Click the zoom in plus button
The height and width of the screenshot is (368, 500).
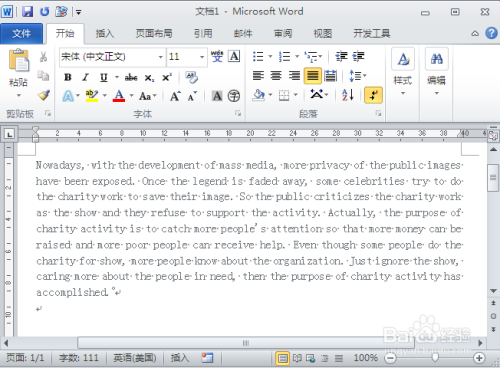pyautogui.click(x=479, y=358)
